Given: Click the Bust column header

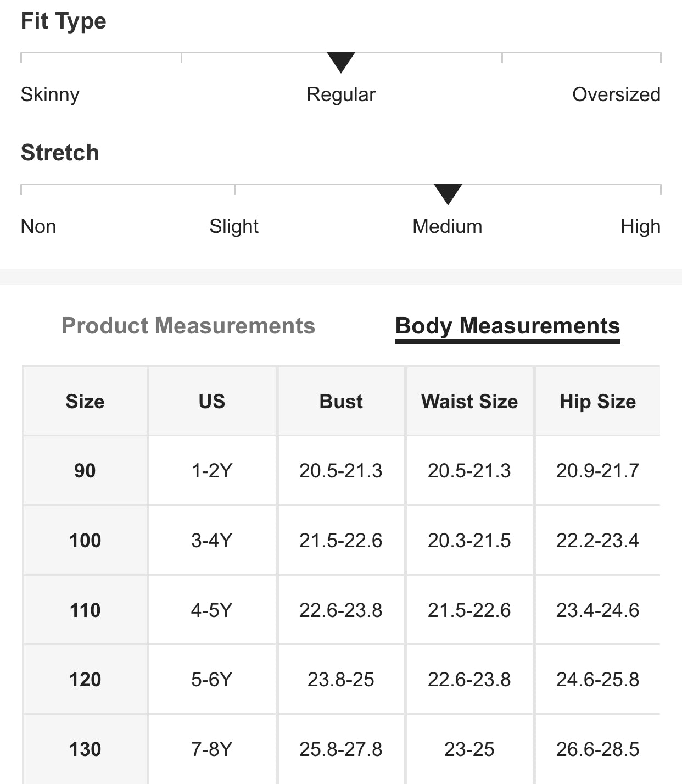Looking at the screenshot, I should pyautogui.click(x=341, y=402).
